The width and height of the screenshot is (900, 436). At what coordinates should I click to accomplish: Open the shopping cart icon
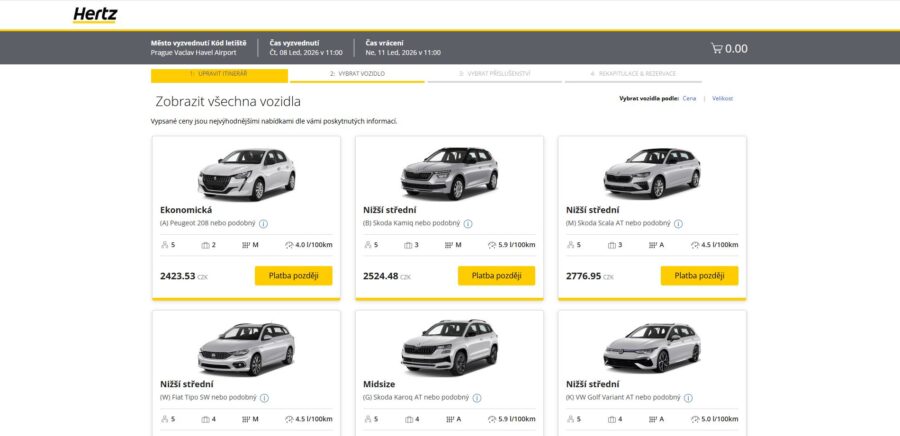[x=716, y=48]
